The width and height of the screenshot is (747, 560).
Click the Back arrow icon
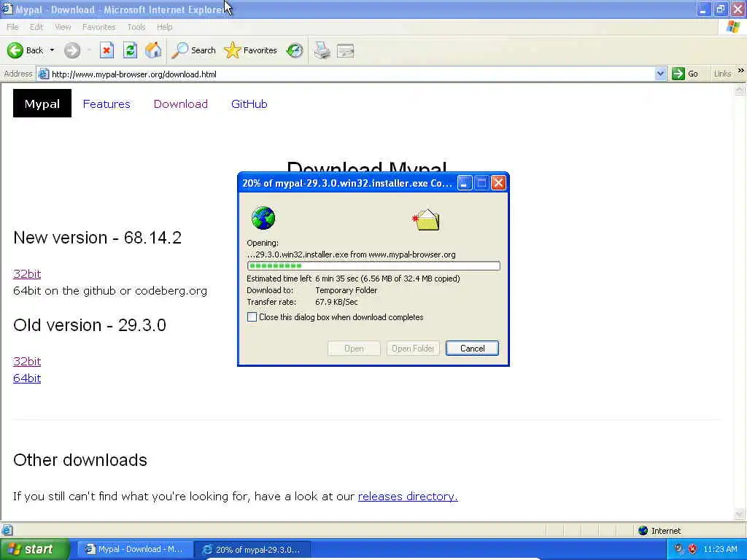tap(15, 50)
